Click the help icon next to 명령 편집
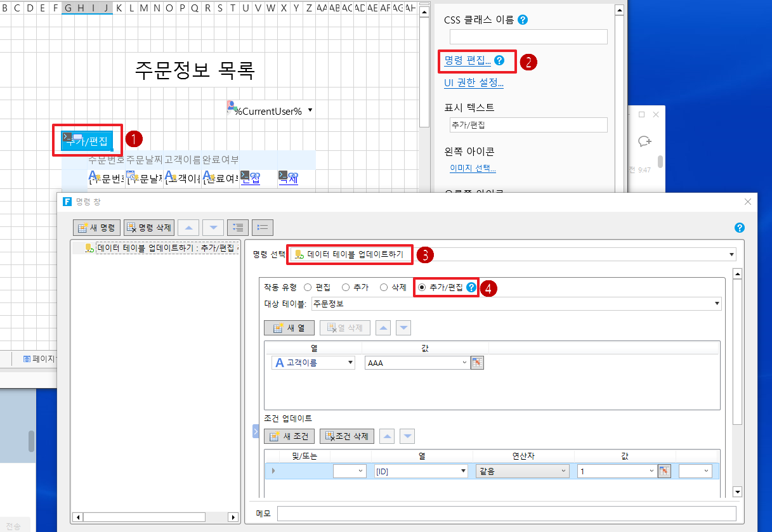The width and height of the screenshot is (772, 532). pyautogui.click(x=499, y=61)
